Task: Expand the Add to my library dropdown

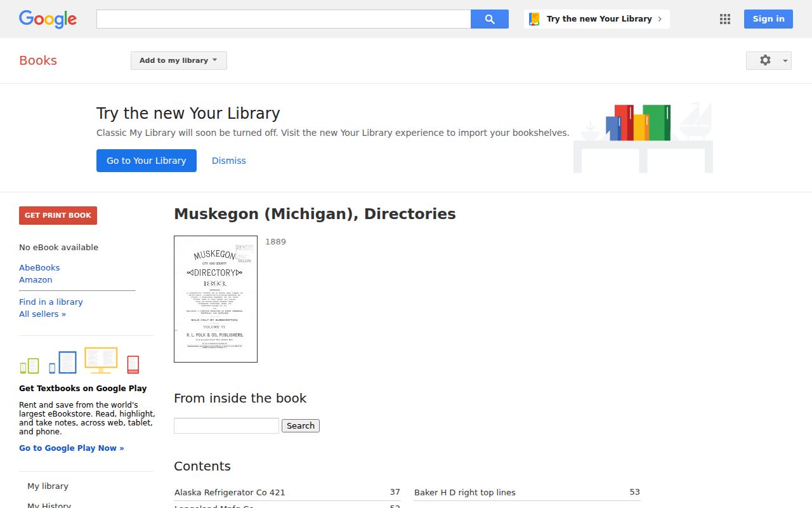Action: pyautogui.click(x=179, y=60)
